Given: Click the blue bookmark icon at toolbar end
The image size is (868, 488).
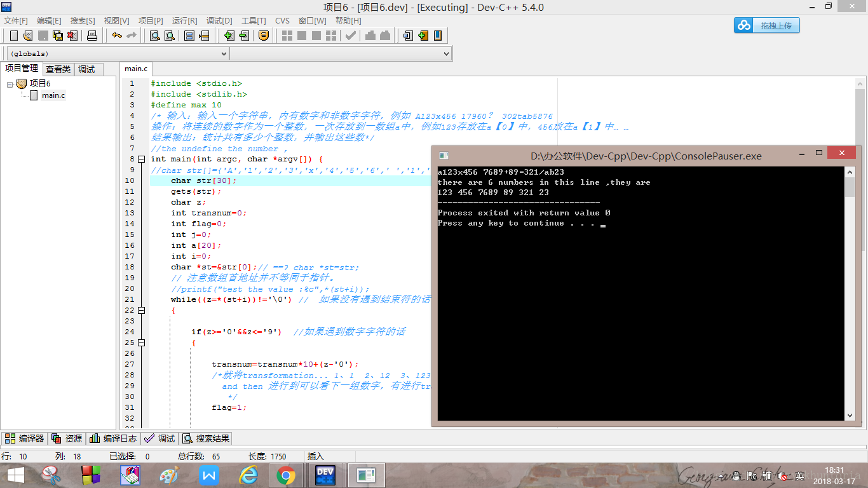Looking at the screenshot, I should coord(438,36).
